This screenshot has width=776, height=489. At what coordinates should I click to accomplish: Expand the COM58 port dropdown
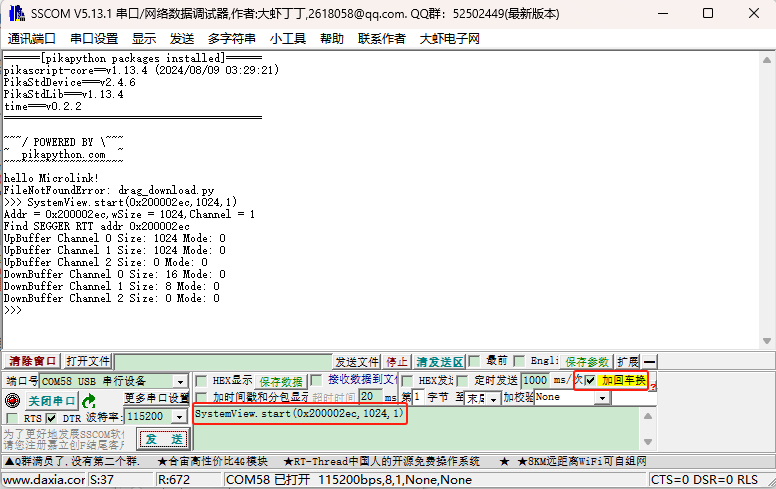click(x=180, y=382)
